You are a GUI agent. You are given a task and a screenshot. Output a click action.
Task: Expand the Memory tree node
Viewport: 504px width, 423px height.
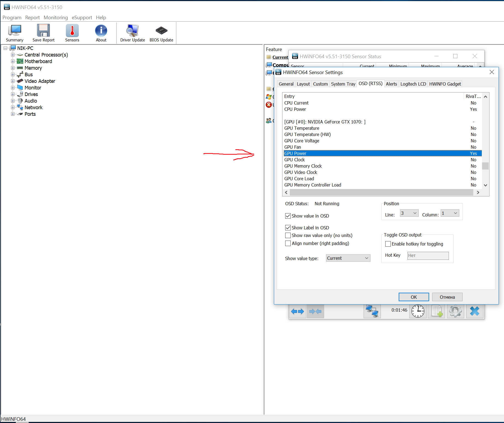click(13, 68)
